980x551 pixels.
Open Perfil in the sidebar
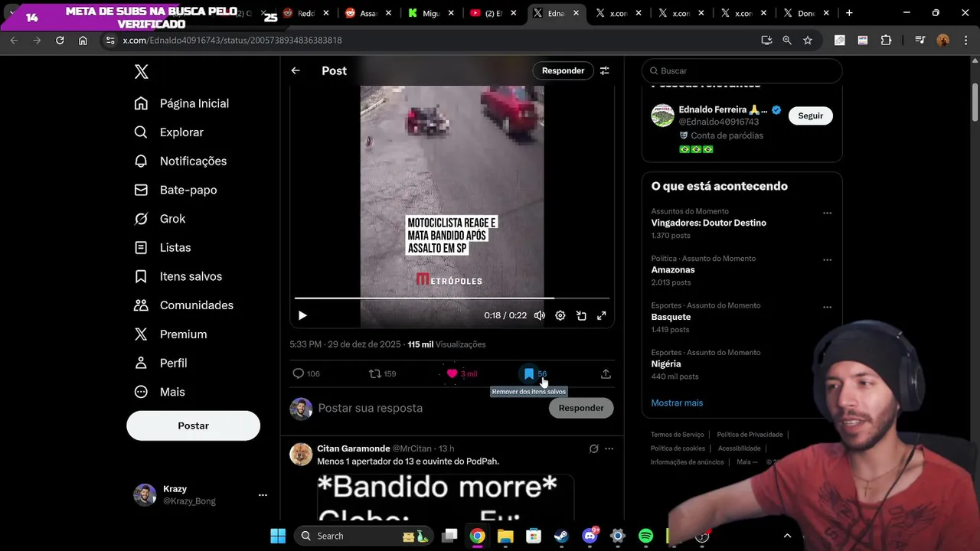[x=161, y=363]
